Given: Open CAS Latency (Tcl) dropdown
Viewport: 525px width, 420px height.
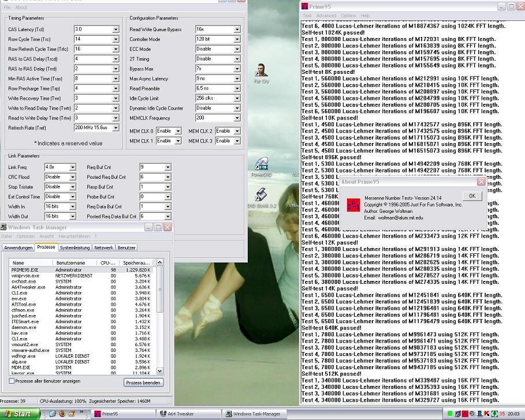Looking at the screenshot, I should click(116, 29).
